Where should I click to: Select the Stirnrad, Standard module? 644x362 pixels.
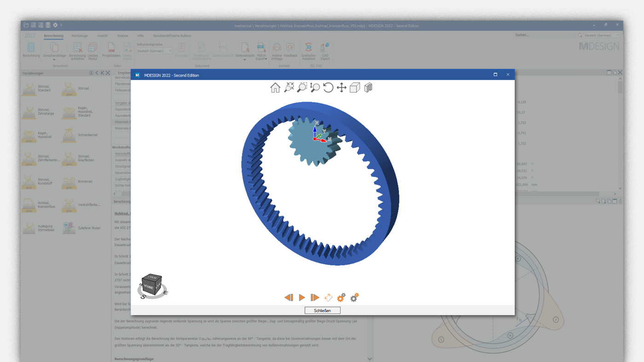[37, 89]
